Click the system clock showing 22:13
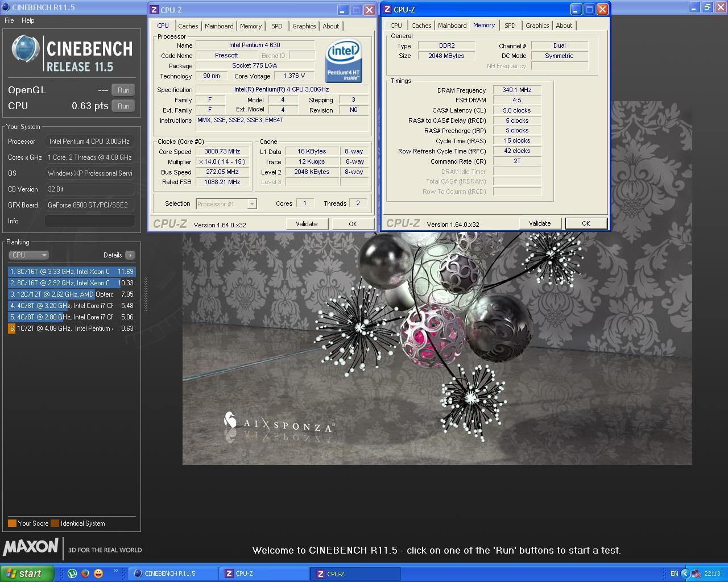Viewport: 728px width, 582px height. point(712,573)
